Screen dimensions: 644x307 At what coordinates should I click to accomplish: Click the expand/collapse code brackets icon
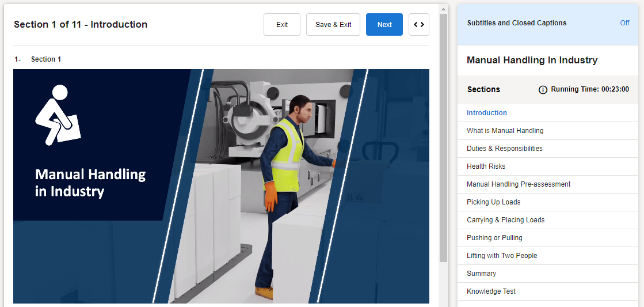coord(418,25)
